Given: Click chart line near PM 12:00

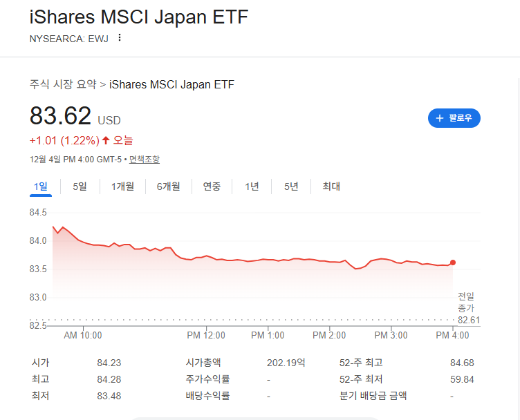Looking at the screenshot, I should pos(206,256).
